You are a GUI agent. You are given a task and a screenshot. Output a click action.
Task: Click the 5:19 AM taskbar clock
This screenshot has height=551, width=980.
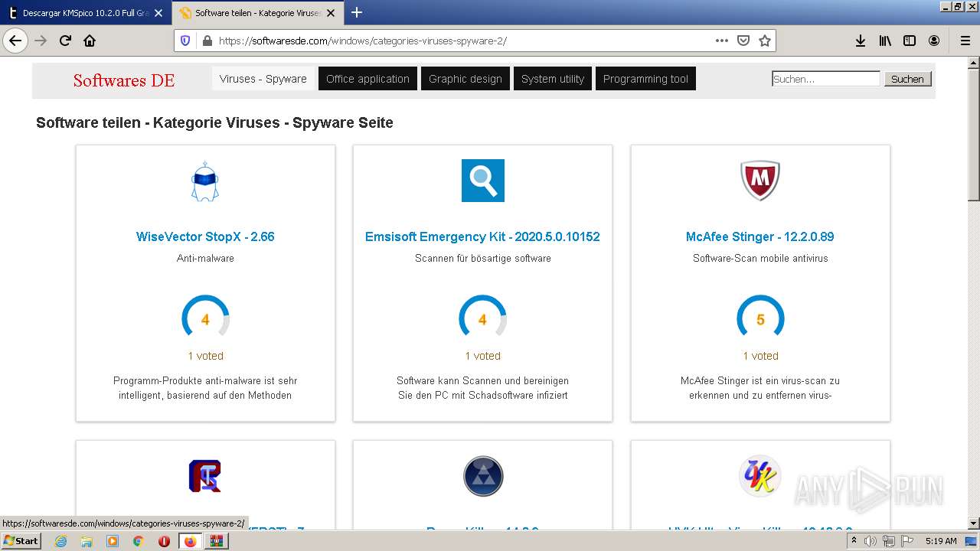point(941,541)
